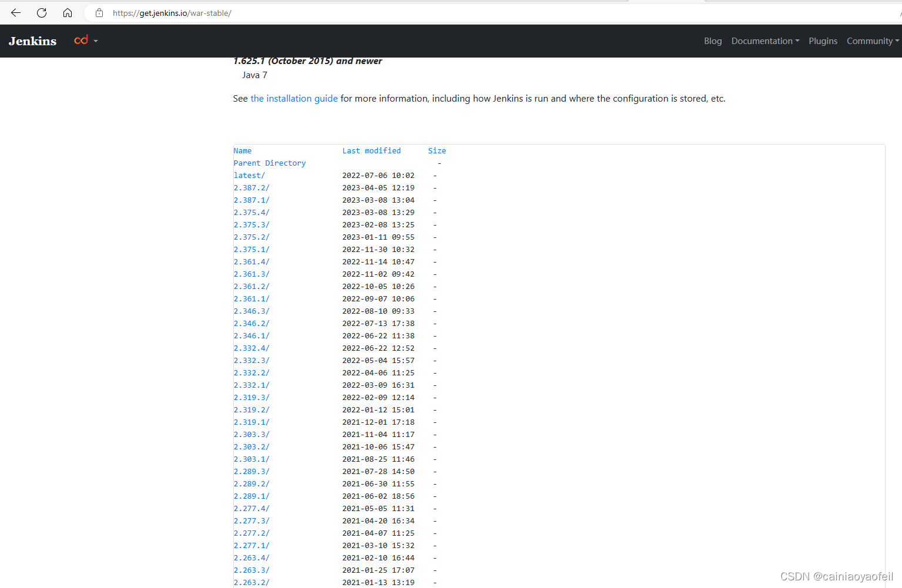The height and width of the screenshot is (588, 902).
Task: Sort listing by Size column
Action: pyautogui.click(x=437, y=151)
